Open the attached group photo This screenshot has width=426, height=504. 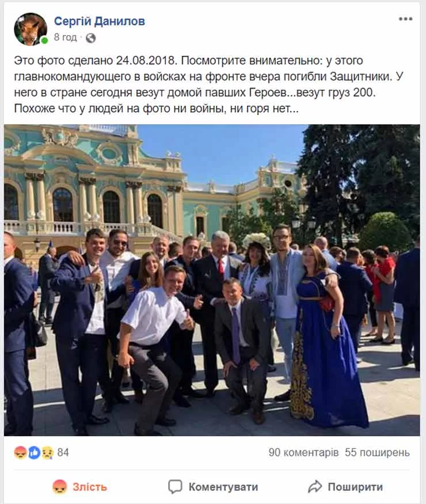point(212,280)
